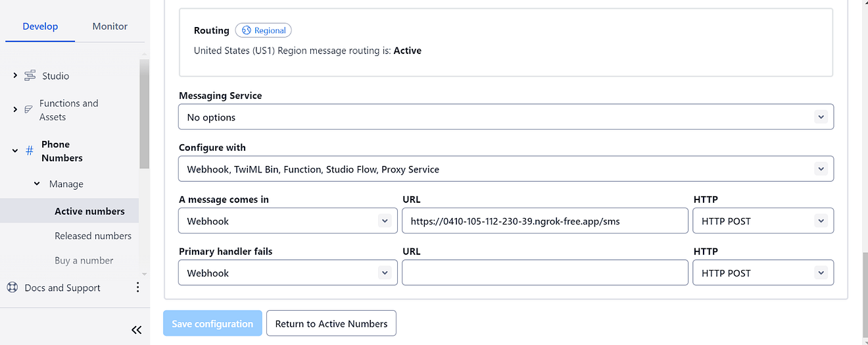Click the Functions and Assets icon
This screenshot has height=345, width=868.
point(28,110)
